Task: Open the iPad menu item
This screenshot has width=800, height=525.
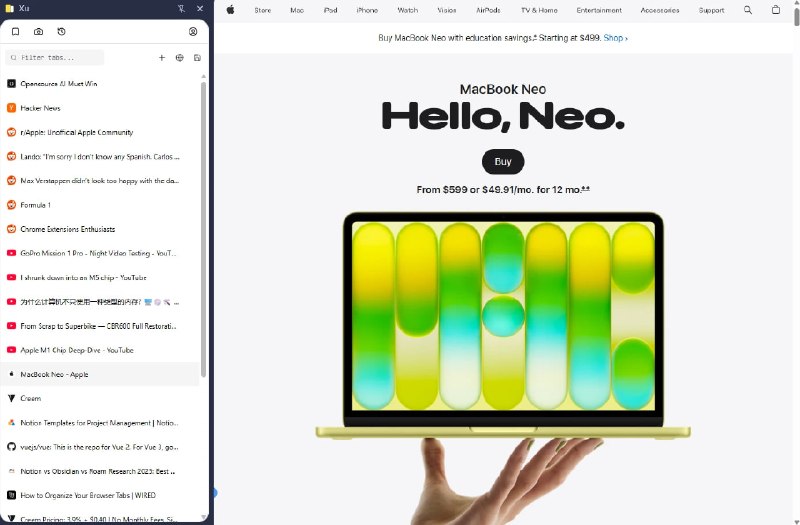Action: (x=331, y=10)
